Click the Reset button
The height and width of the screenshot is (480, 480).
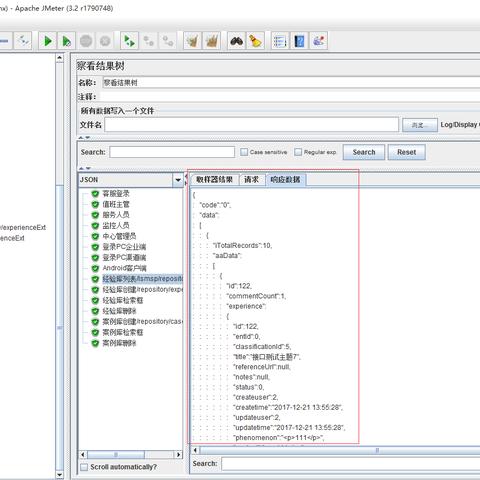(406, 152)
